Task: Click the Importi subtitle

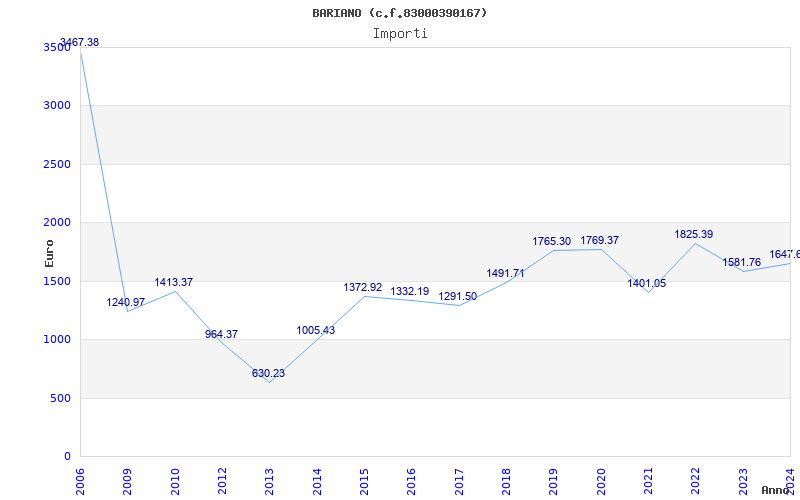Action: [x=400, y=34]
